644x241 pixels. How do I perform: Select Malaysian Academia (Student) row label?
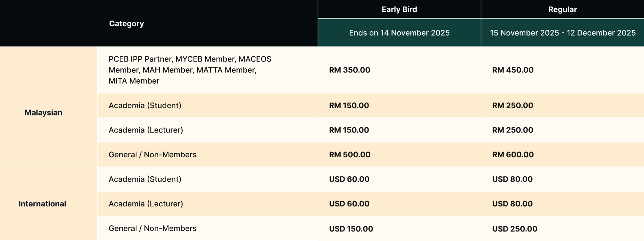click(x=145, y=106)
